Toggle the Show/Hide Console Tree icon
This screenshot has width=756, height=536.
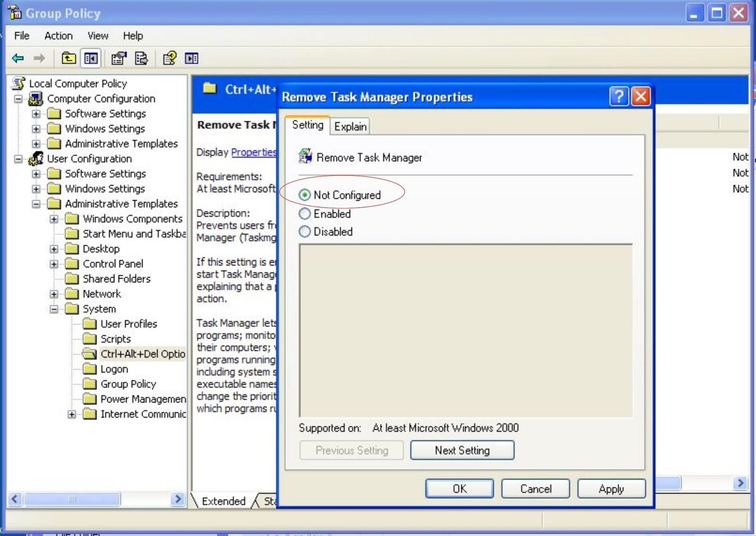pyautogui.click(x=91, y=58)
